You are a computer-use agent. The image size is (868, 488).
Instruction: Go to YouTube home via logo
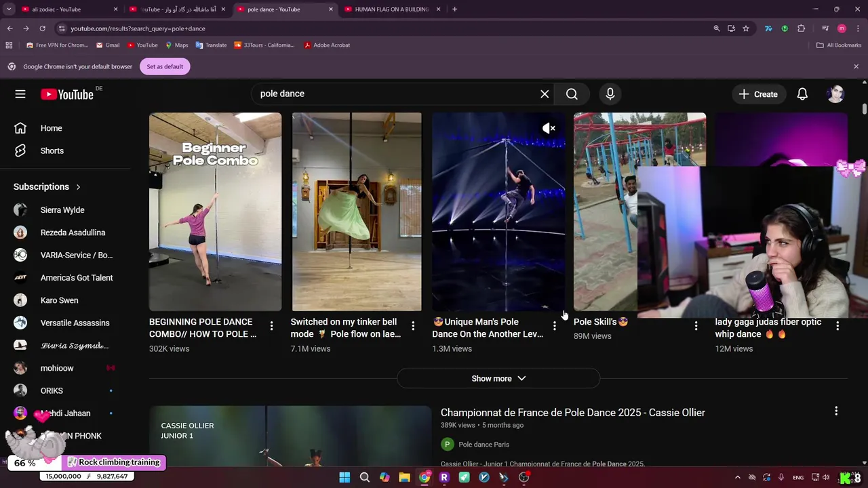[67, 94]
